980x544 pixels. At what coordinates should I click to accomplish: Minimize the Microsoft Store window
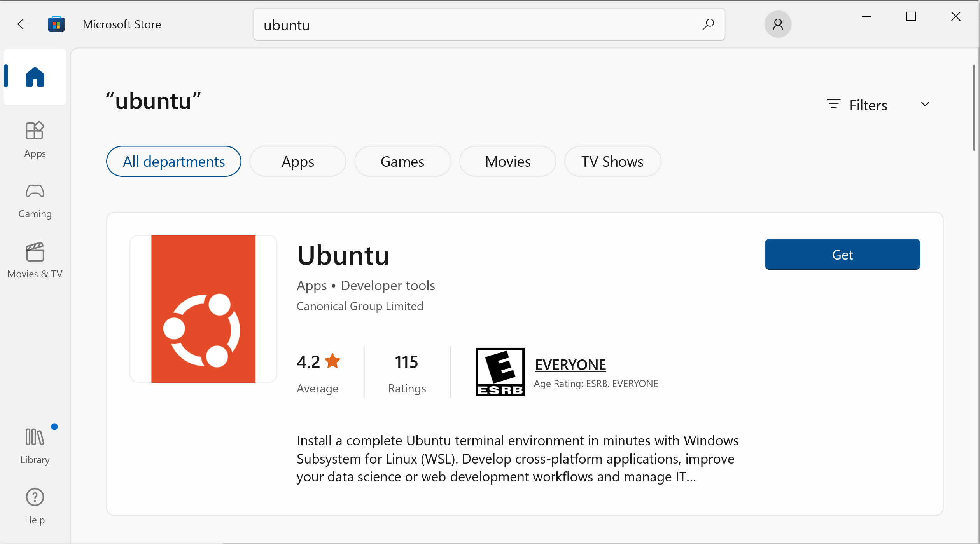click(x=866, y=16)
